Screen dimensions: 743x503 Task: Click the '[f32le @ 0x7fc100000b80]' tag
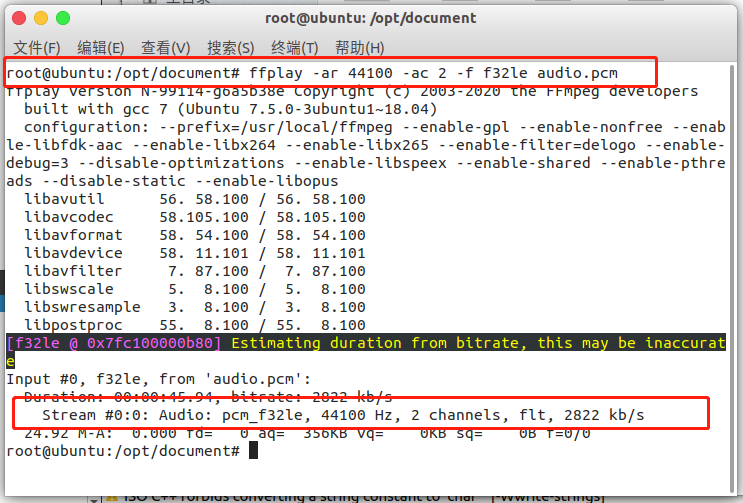[114, 343]
